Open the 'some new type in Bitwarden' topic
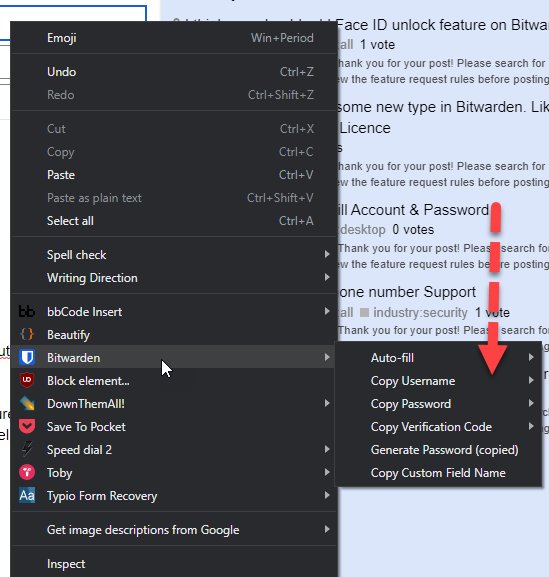Image resolution: width=549 pixels, height=577 pixels. pos(443,107)
